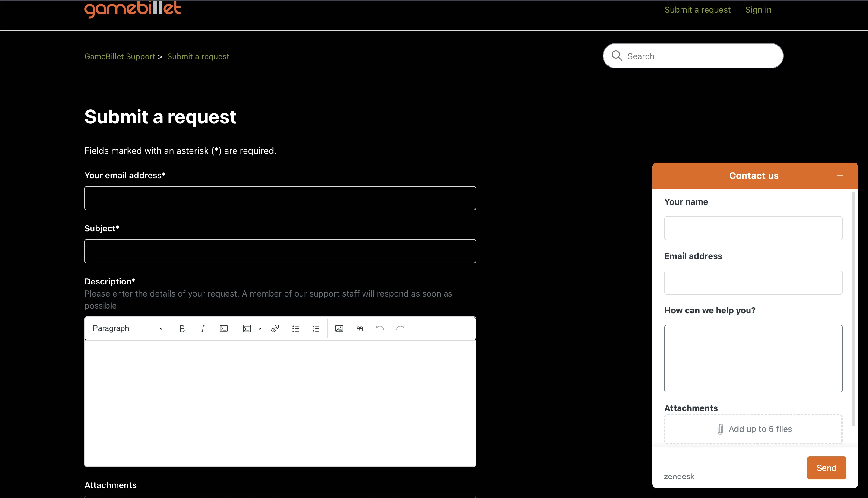
Task: Create a bulleted list
Action: coord(296,329)
